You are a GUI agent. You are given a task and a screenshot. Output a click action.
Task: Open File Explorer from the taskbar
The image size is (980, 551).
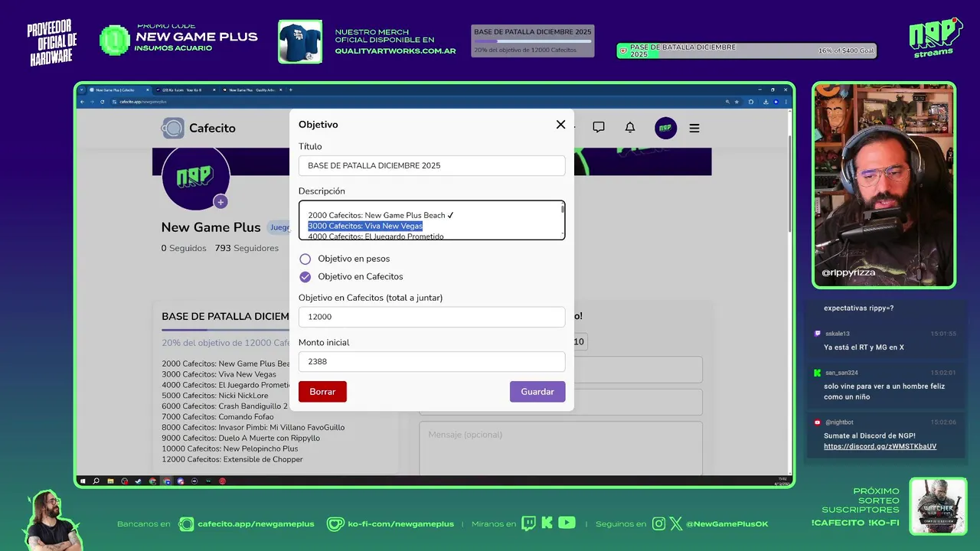pos(110,481)
